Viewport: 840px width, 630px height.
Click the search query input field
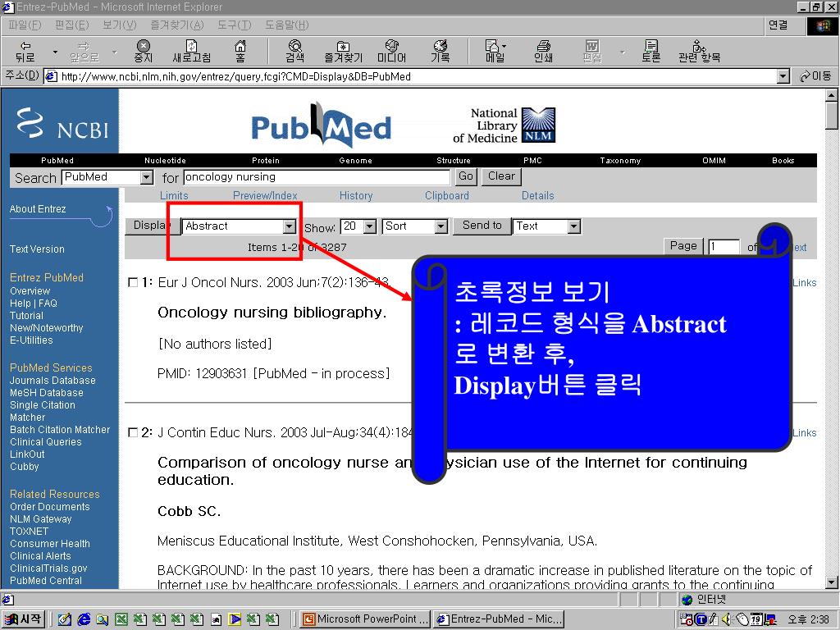pos(317,177)
